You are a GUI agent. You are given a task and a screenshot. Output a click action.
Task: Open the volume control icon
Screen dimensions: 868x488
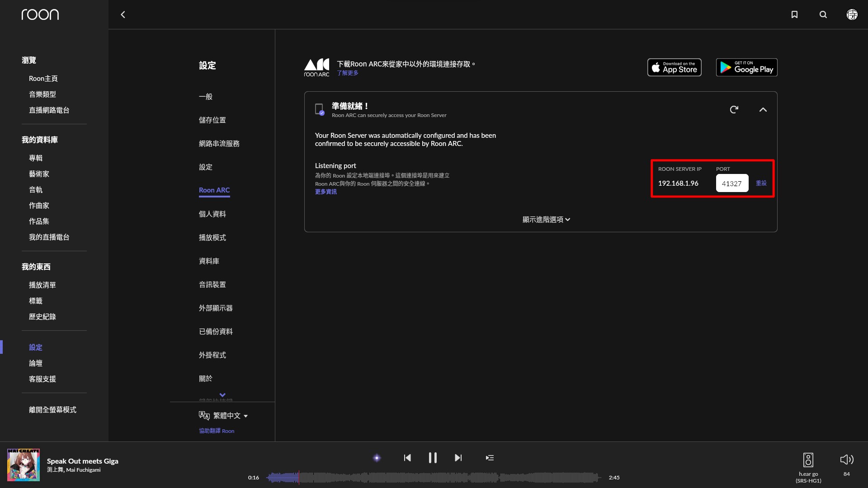(847, 460)
